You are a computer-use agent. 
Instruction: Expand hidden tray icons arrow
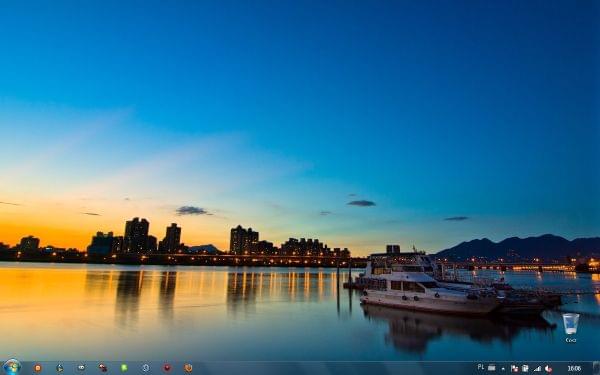[503, 369]
